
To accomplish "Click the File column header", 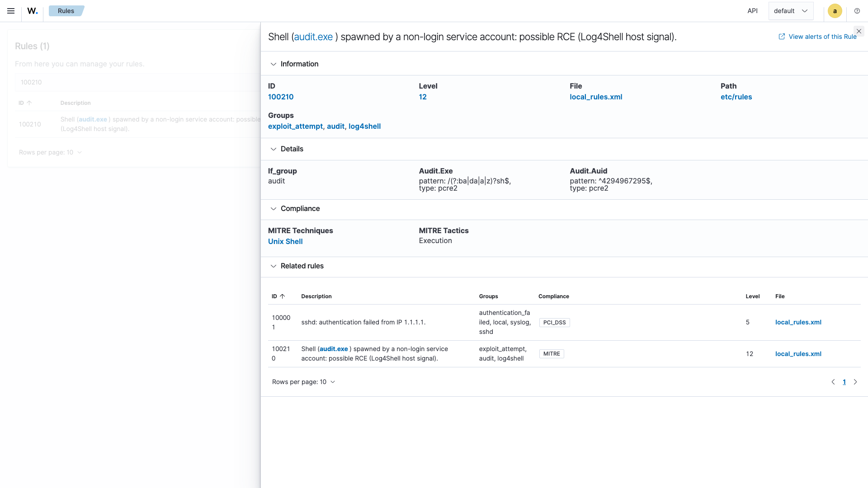I will coord(780,296).
